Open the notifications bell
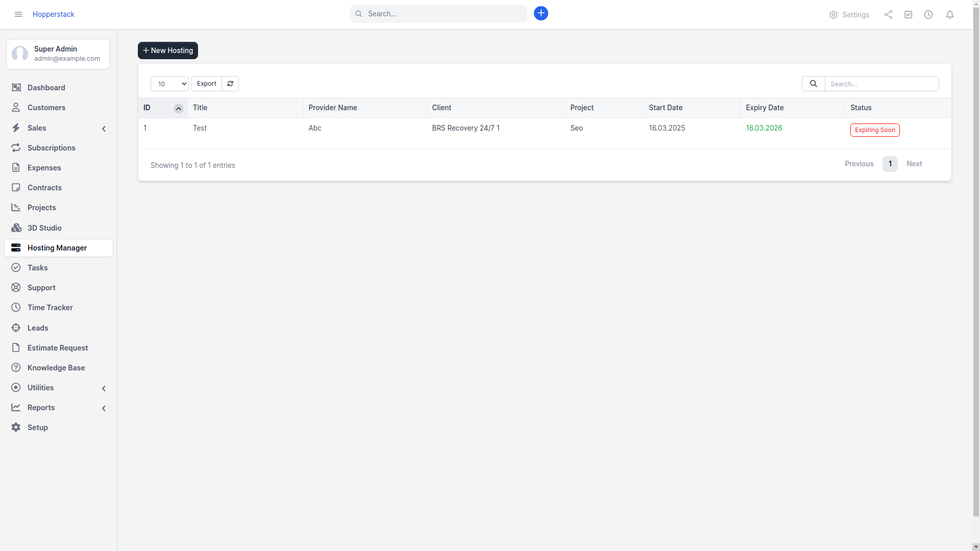 tap(949, 15)
